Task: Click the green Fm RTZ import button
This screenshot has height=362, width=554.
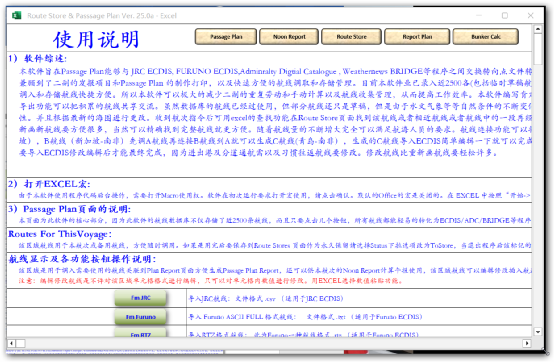Action: coord(141,333)
